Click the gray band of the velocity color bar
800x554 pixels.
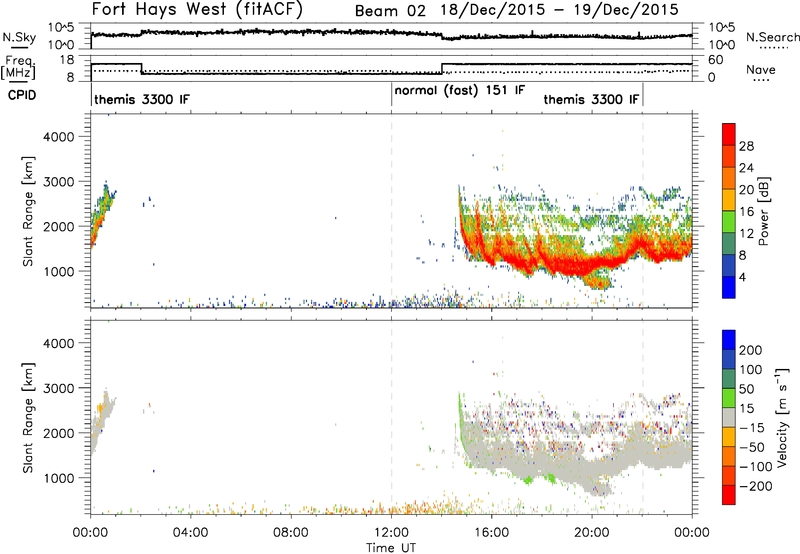[729, 418]
